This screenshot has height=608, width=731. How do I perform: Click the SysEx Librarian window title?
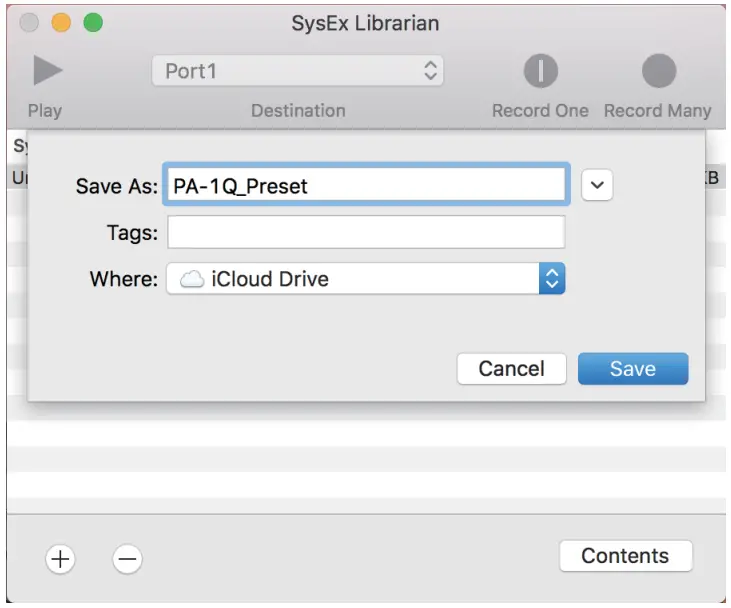tap(365, 23)
